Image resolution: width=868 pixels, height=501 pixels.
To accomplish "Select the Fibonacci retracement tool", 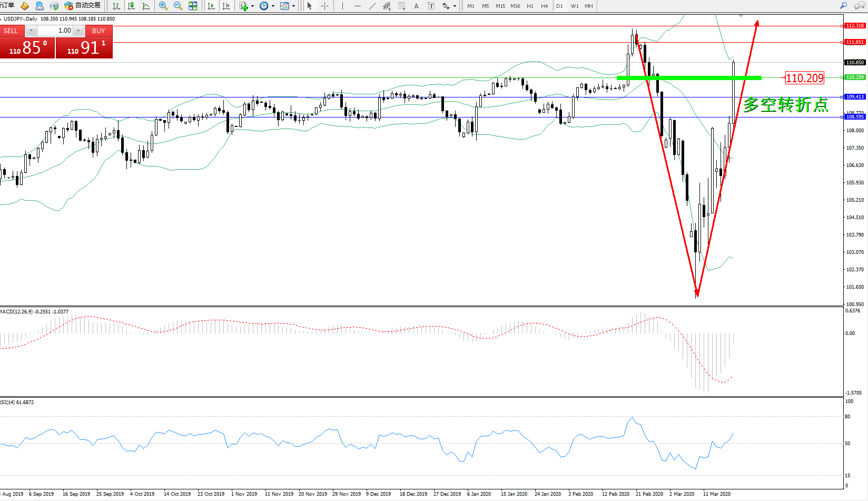I will coord(402,6).
